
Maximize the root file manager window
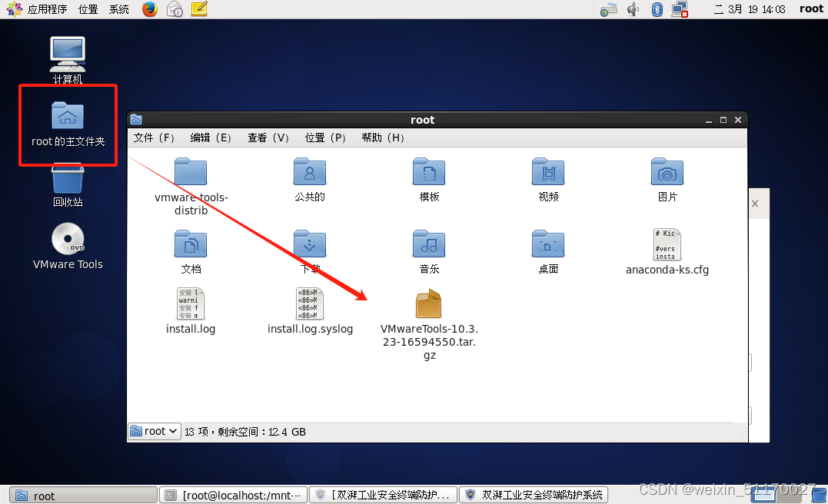tap(723, 121)
